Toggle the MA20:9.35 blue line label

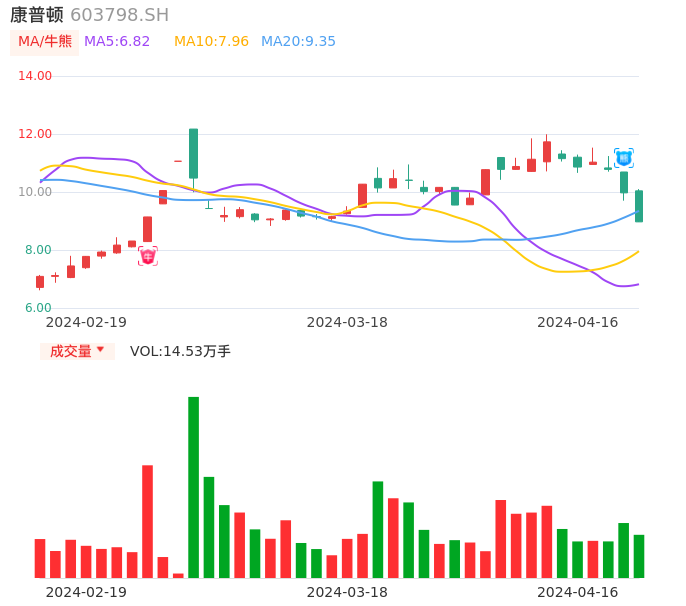pos(298,42)
